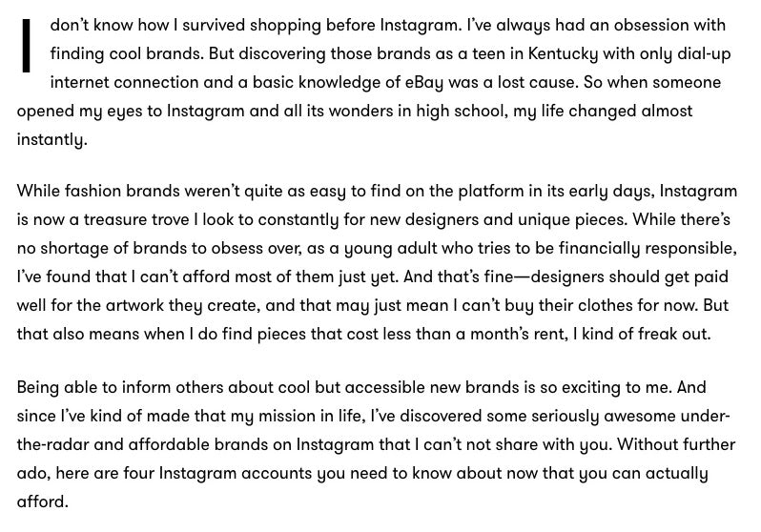Click the large drop cap letter "I"

click(27, 44)
